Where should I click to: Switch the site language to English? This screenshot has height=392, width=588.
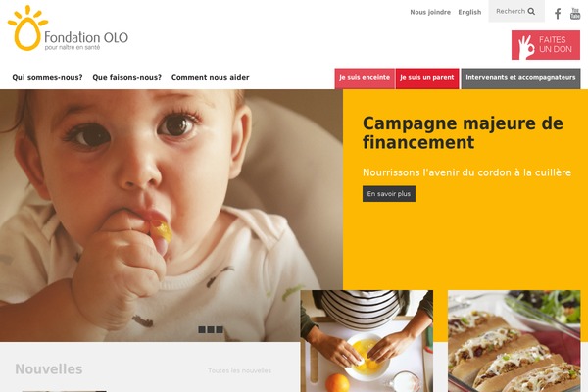[x=469, y=12]
